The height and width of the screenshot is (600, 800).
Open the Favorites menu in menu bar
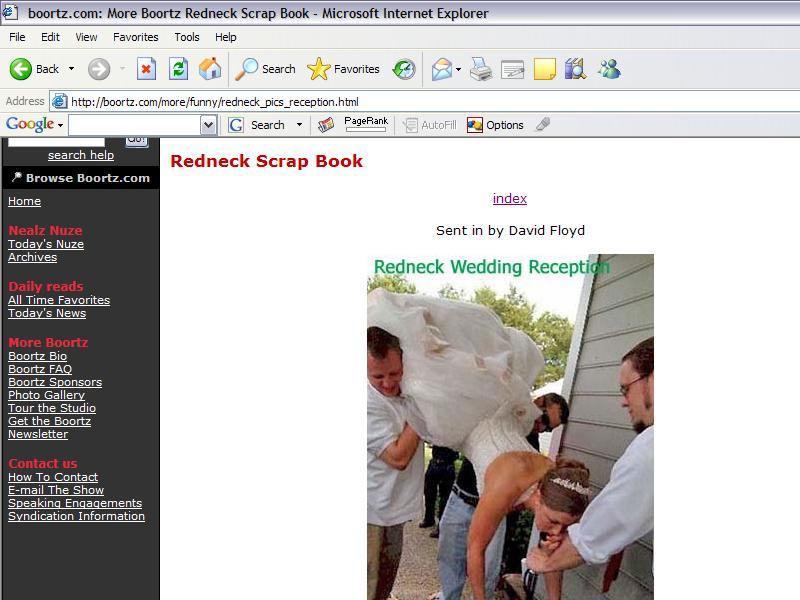135,37
